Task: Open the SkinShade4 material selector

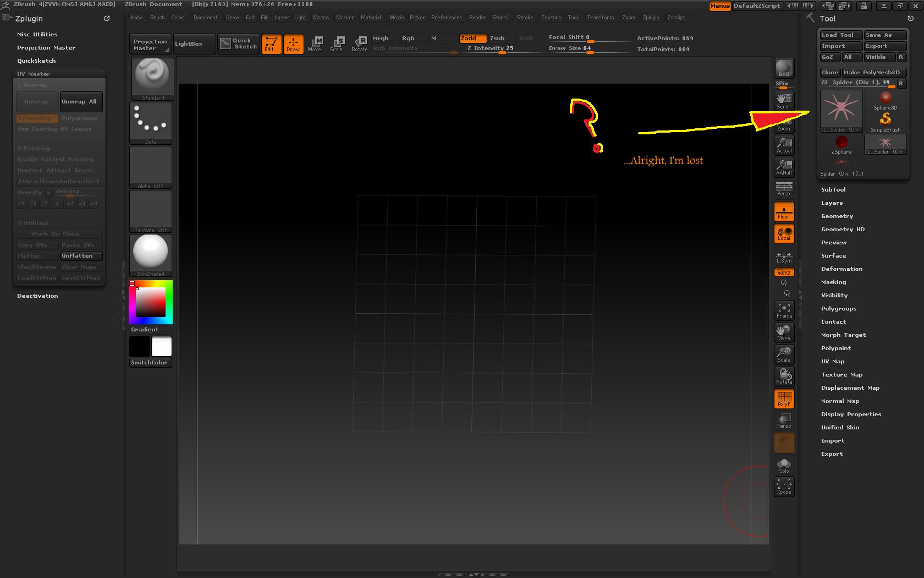Action: [x=151, y=255]
